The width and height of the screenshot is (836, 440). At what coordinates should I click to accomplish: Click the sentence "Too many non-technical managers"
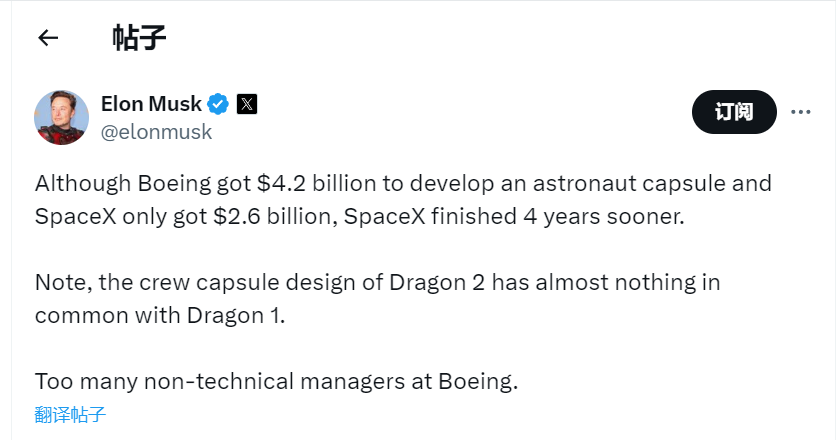[277, 381]
